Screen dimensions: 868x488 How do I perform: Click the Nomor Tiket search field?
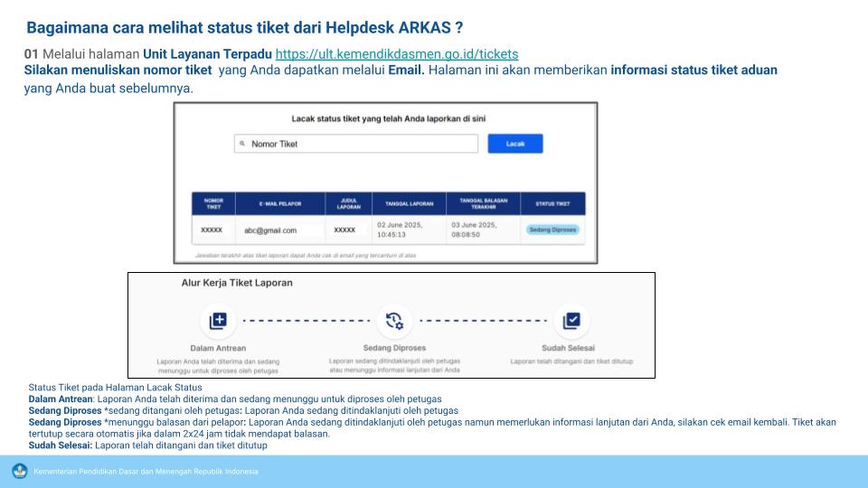356,144
